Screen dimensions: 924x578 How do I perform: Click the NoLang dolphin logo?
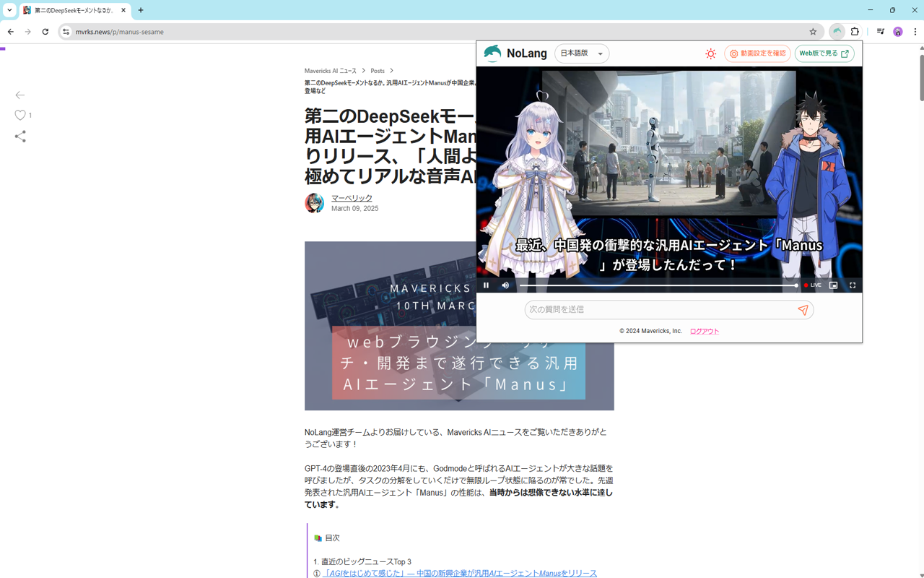click(x=492, y=53)
